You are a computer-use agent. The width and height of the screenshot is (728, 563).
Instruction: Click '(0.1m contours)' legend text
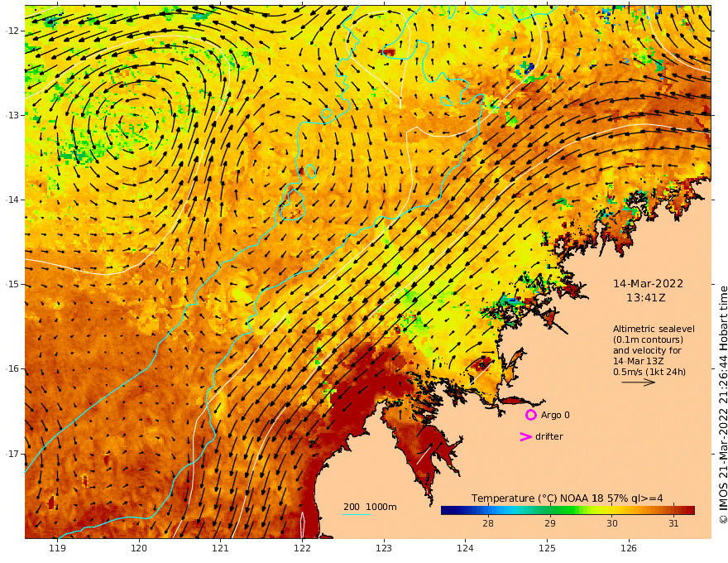[648, 339]
